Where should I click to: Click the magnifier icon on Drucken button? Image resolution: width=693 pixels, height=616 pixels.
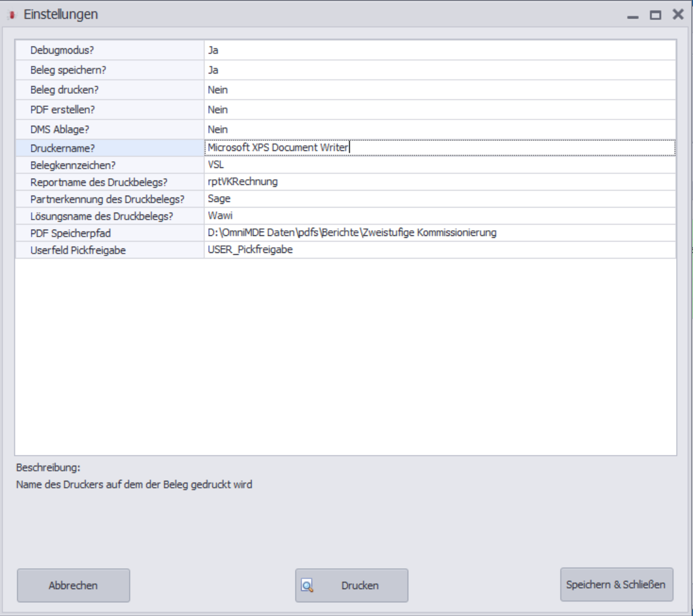pos(307,586)
